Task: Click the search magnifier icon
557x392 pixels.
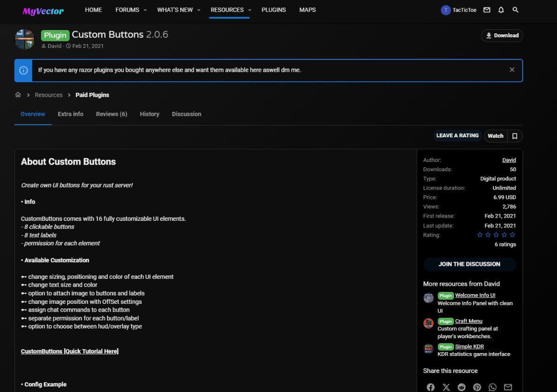Action: click(x=515, y=10)
